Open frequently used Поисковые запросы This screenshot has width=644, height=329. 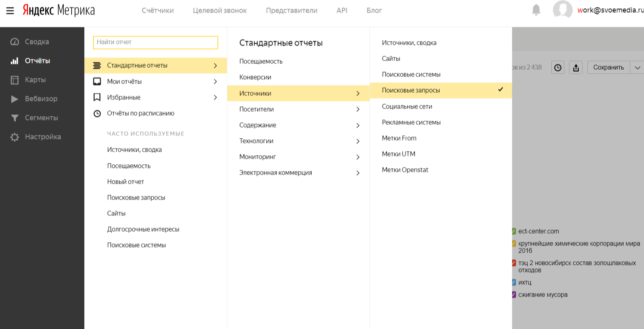coord(136,198)
